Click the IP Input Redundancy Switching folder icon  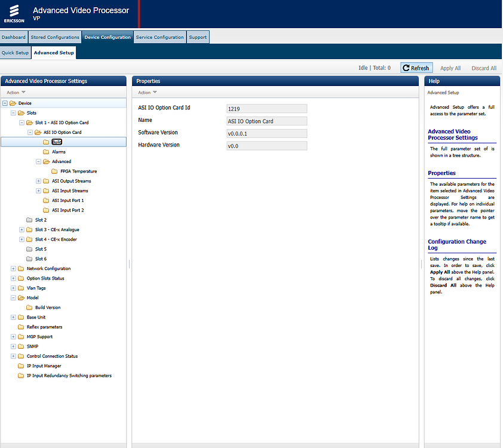point(21,376)
